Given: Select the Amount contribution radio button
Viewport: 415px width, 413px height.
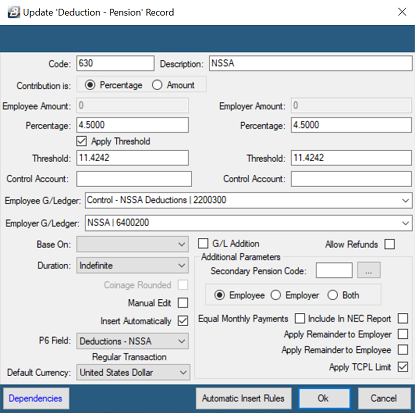Looking at the screenshot, I should [157, 85].
